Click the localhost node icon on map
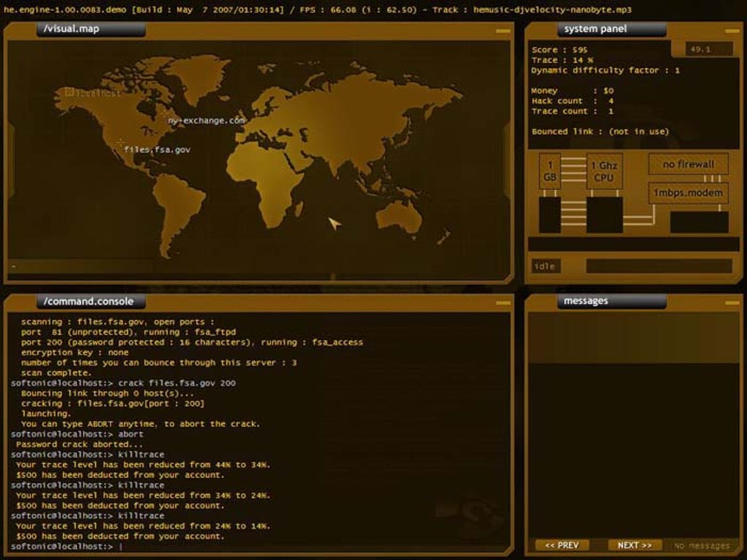The width and height of the screenshot is (747, 560). [x=69, y=92]
